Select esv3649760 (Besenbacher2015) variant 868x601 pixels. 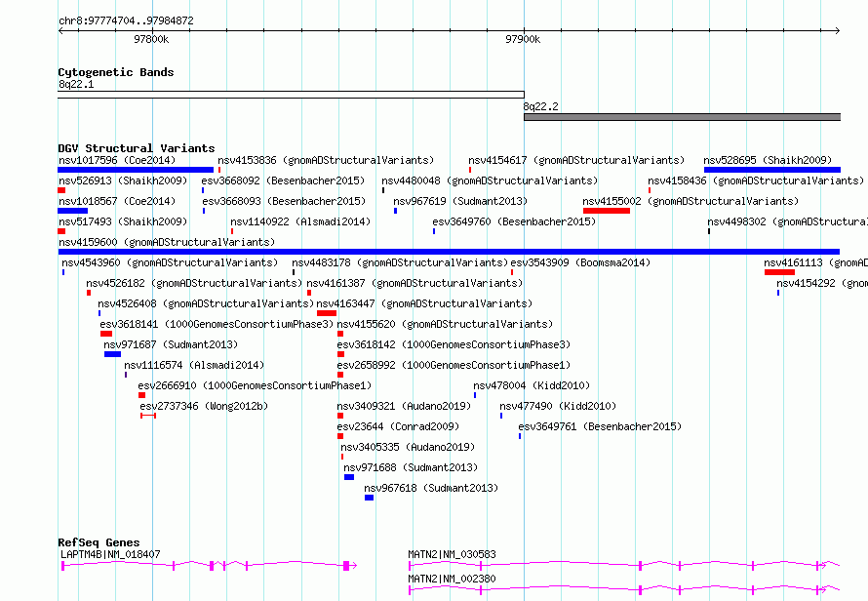pyautogui.click(x=514, y=221)
